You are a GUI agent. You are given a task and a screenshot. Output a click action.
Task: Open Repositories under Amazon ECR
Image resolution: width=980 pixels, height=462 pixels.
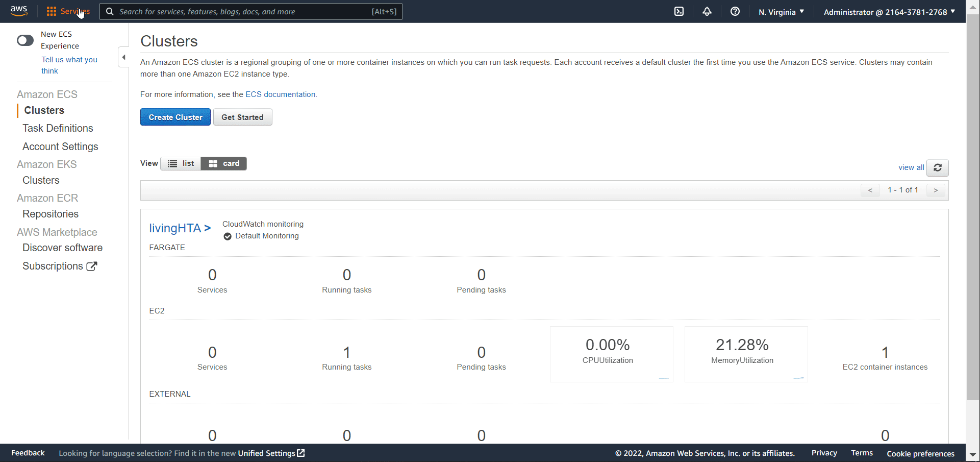click(51, 214)
